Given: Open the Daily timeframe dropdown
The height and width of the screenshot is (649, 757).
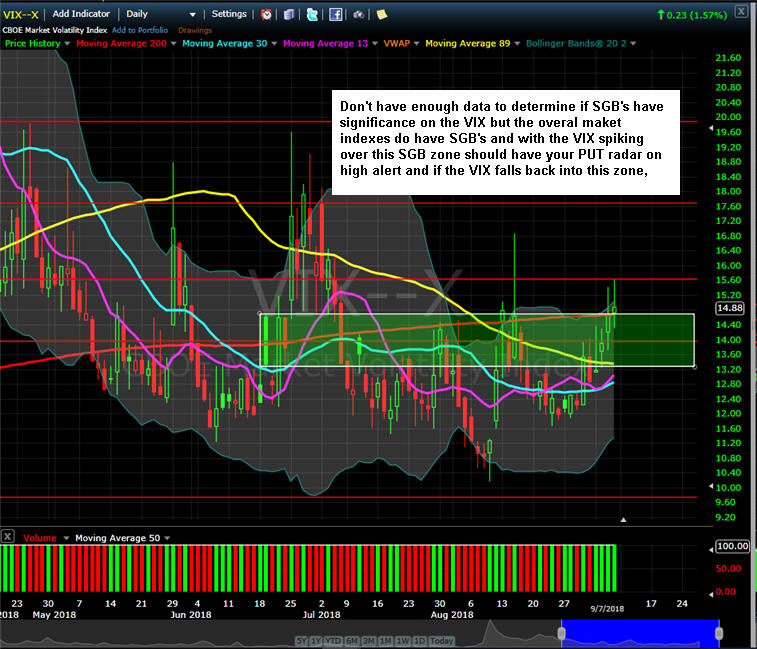Looking at the screenshot, I should pos(160,14).
